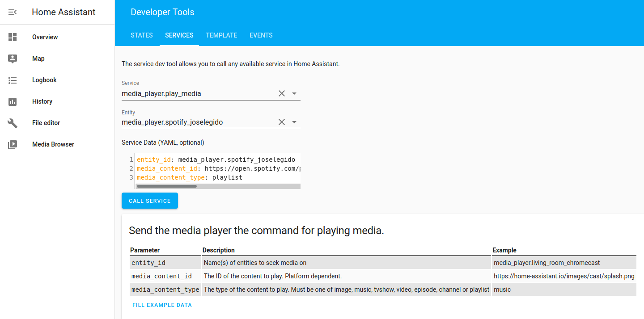This screenshot has height=319, width=644.
Task: Click the Overview dashboard icon
Action: pyautogui.click(x=13, y=37)
